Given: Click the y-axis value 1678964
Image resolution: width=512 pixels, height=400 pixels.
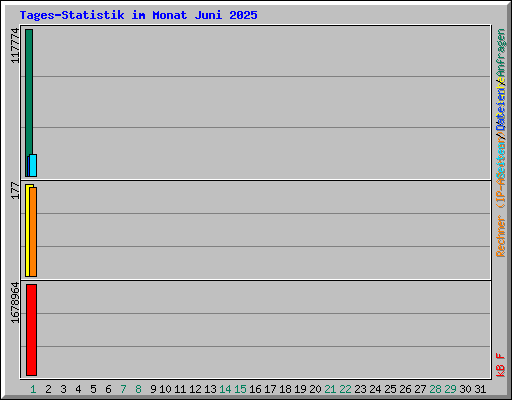Looking at the screenshot, I should point(15,303).
